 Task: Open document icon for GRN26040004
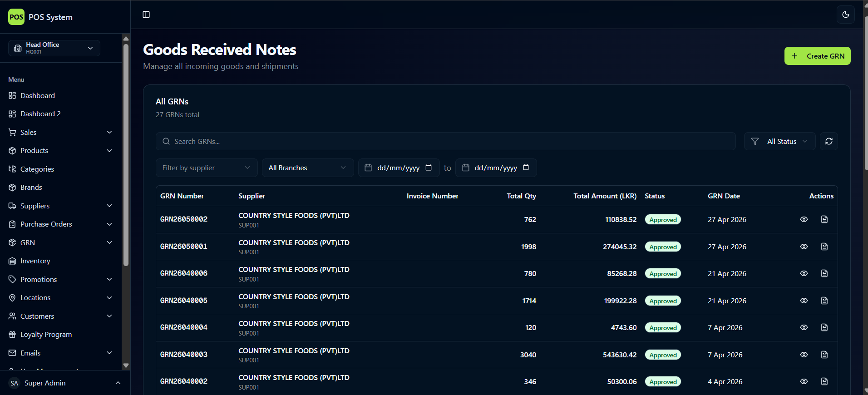coord(824,327)
